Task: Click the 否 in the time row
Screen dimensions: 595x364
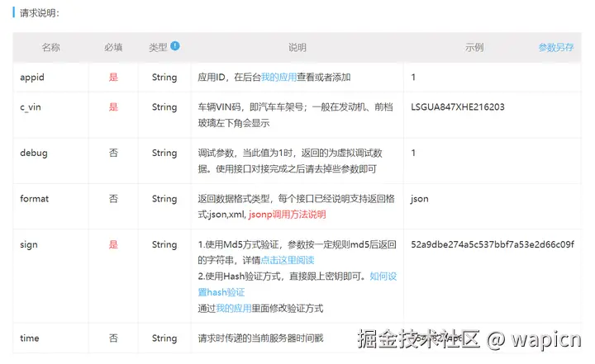Action: click(x=113, y=338)
